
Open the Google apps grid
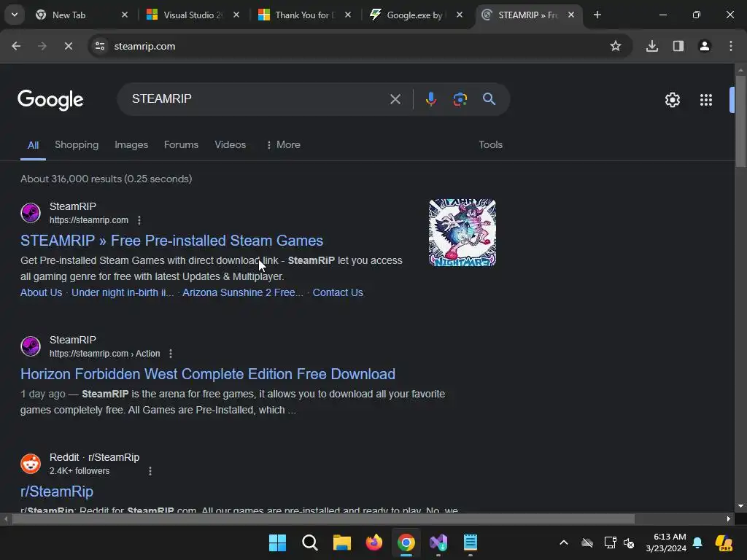706,100
